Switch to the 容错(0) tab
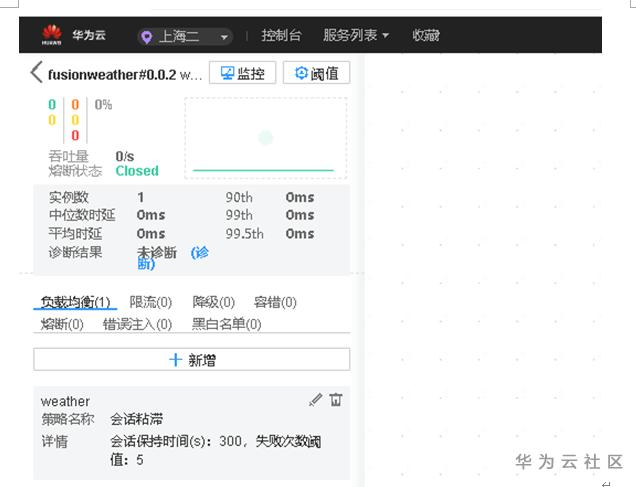Screen dimensions: 636x487 [275, 302]
